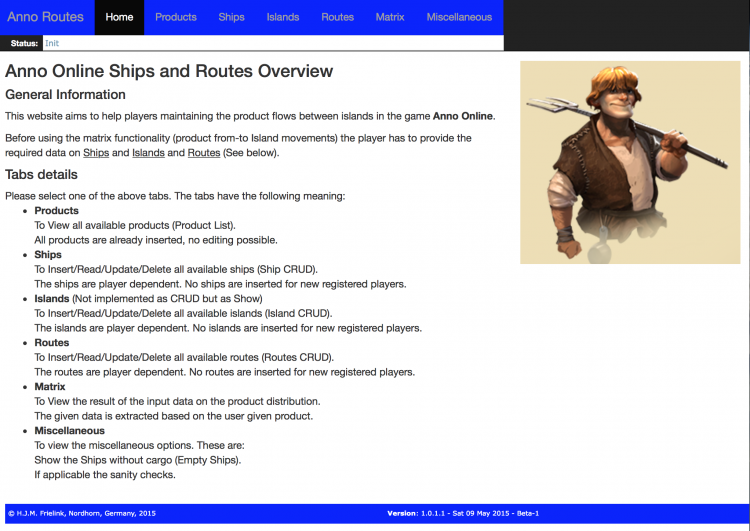Go to the Routes tab
Image resolution: width=750 pixels, height=531 pixels.
pyautogui.click(x=337, y=17)
